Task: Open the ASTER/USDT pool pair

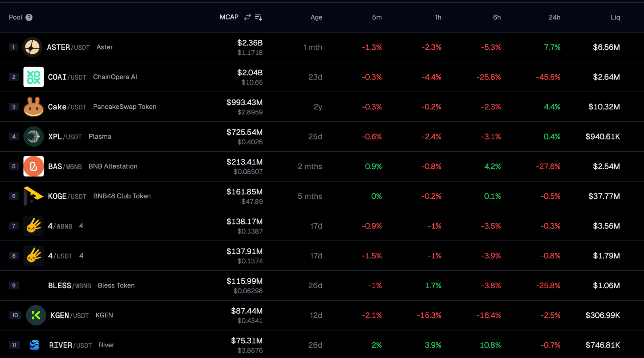Action: [x=68, y=47]
